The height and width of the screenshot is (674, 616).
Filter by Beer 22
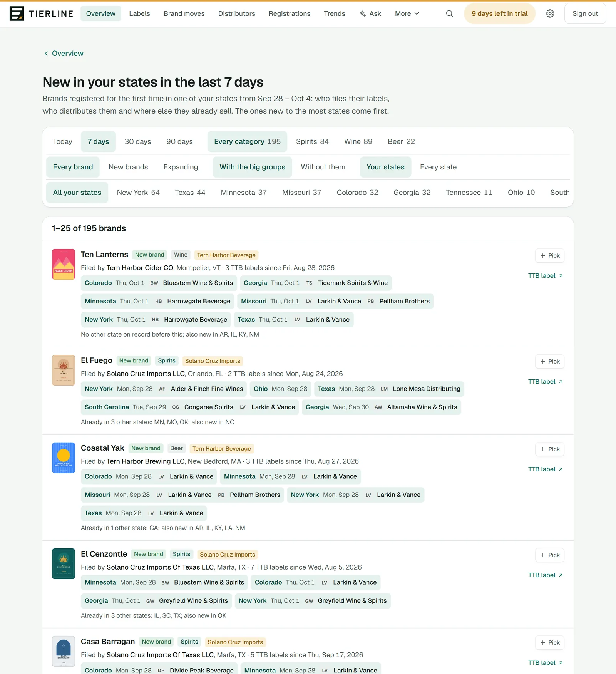click(401, 141)
